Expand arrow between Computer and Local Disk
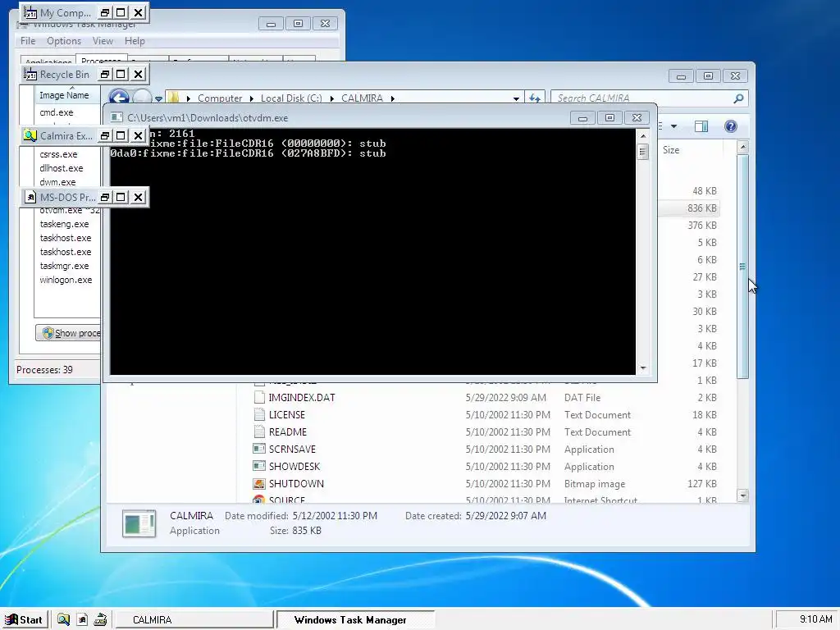Image resolution: width=840 pixels, height=630 pixels. [x=252, y=98]
